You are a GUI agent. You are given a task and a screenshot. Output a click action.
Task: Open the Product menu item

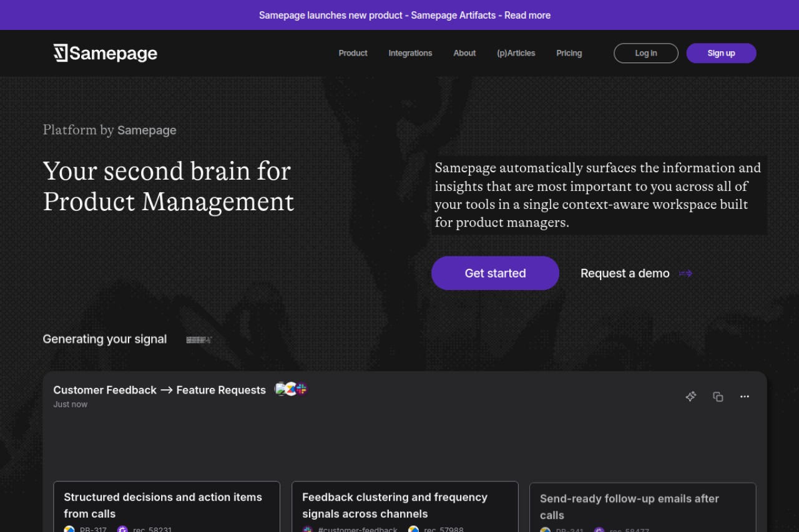(x=353, y=53)
